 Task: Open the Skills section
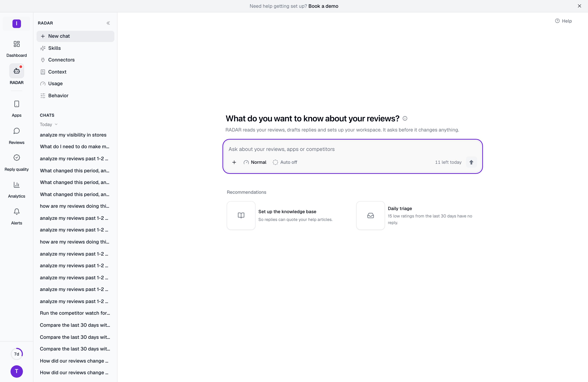click(75, 48)
